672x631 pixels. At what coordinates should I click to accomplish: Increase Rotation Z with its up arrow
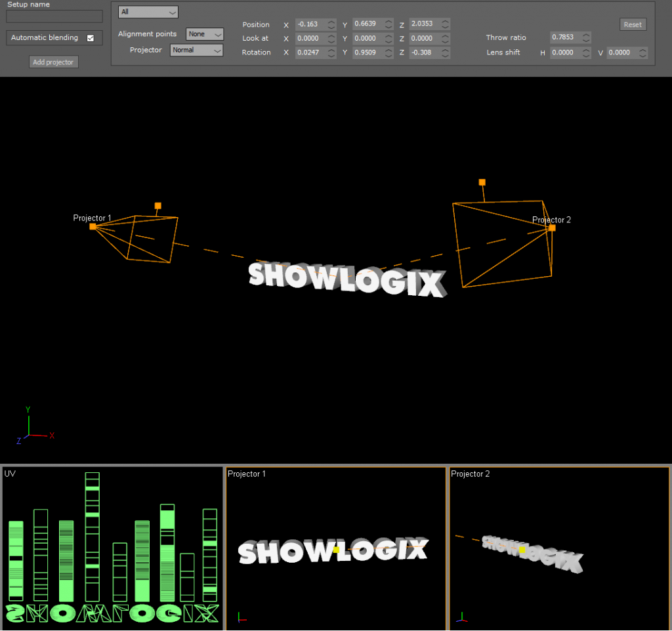click(x=446, y=50)
